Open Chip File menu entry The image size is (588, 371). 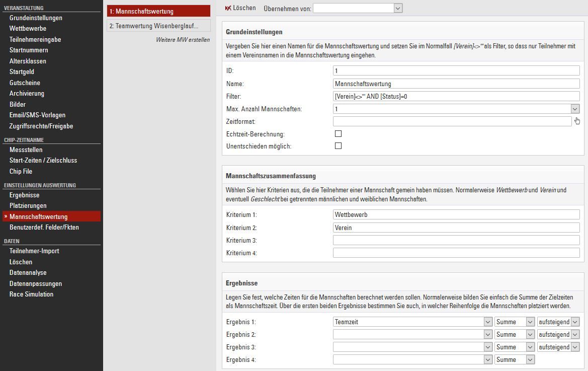pos(21,171)
